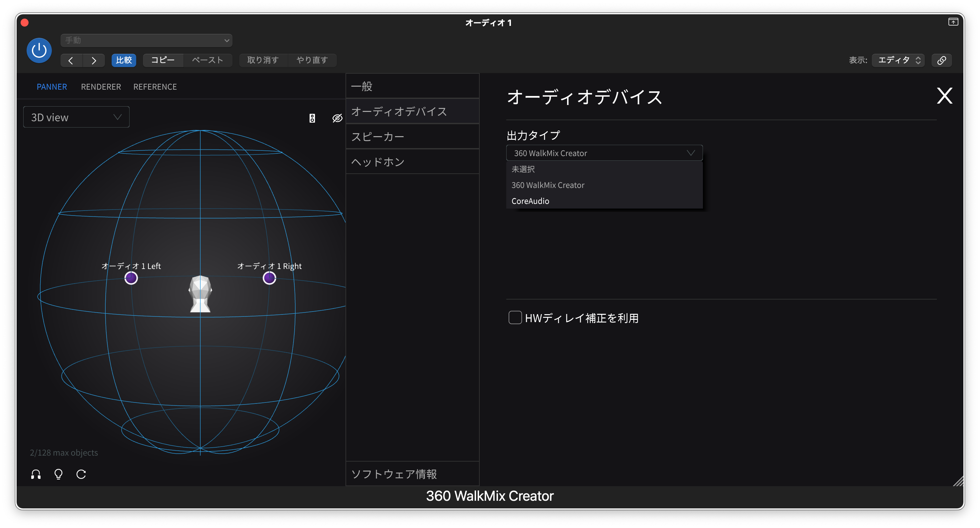Open the 一般 settings section

(x=412, y=86)
